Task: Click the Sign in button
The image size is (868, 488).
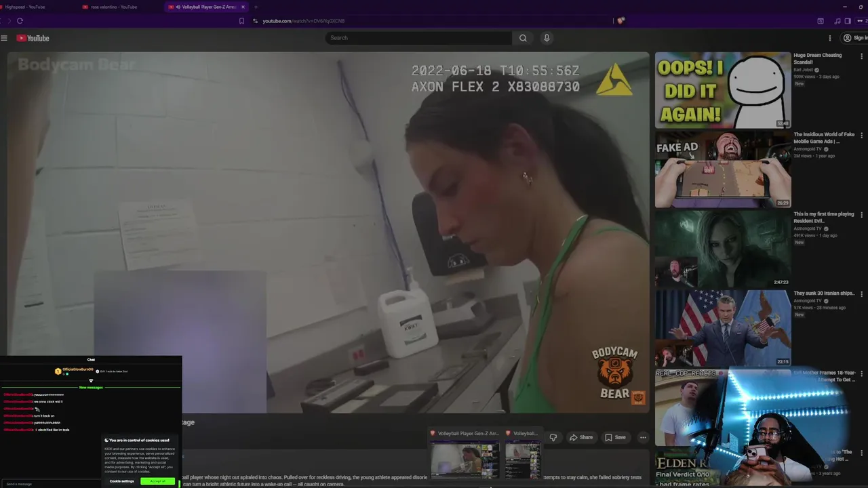Action: pyautogui.click(x=854, y=38)
